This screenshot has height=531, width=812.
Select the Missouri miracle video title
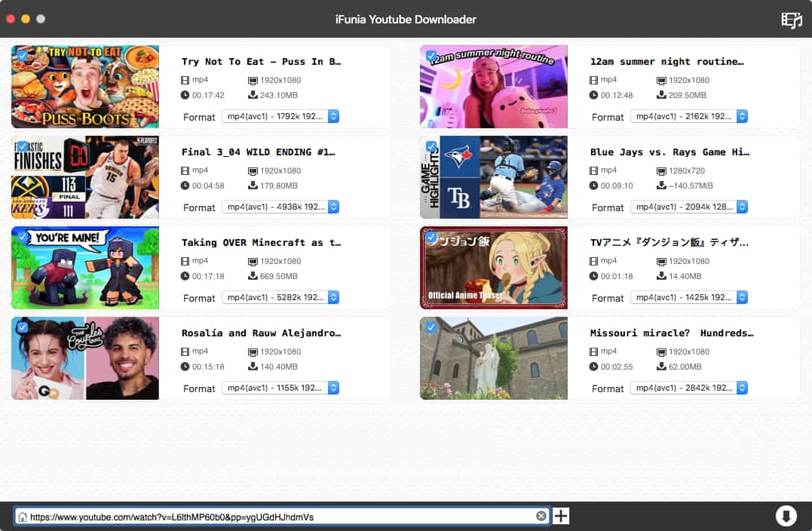pyautogui.click(x=671, y=333)
